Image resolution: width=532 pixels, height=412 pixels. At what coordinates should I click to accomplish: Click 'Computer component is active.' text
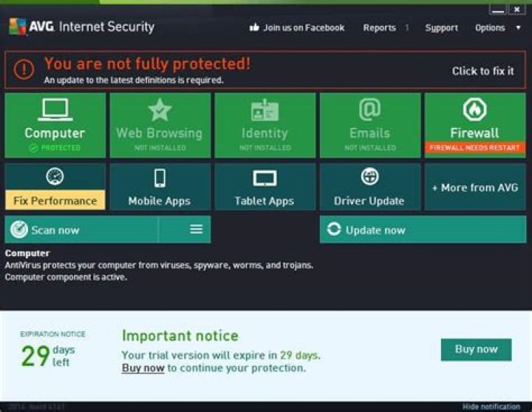pos(66,277)
